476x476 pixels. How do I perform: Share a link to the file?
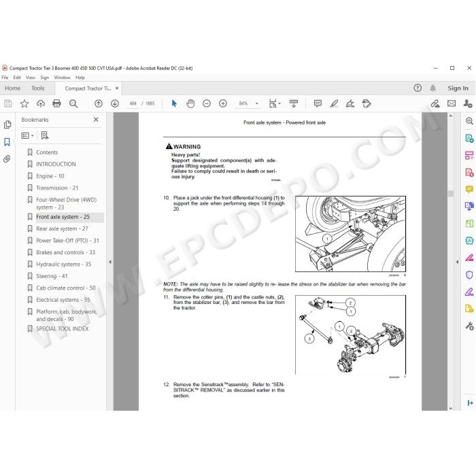tap(435, 103)
